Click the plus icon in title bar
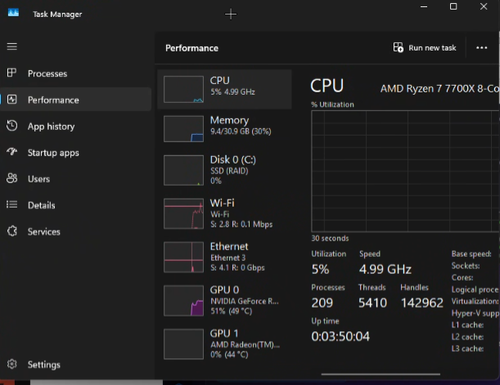Screen dimensions: 500x385 coord(231,14)
